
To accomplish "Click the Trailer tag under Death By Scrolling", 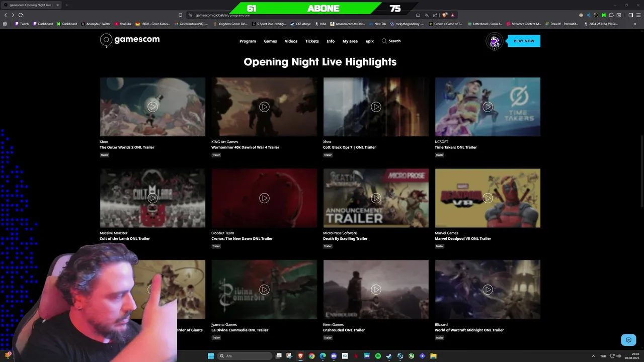I will click(x=328, y=246).
